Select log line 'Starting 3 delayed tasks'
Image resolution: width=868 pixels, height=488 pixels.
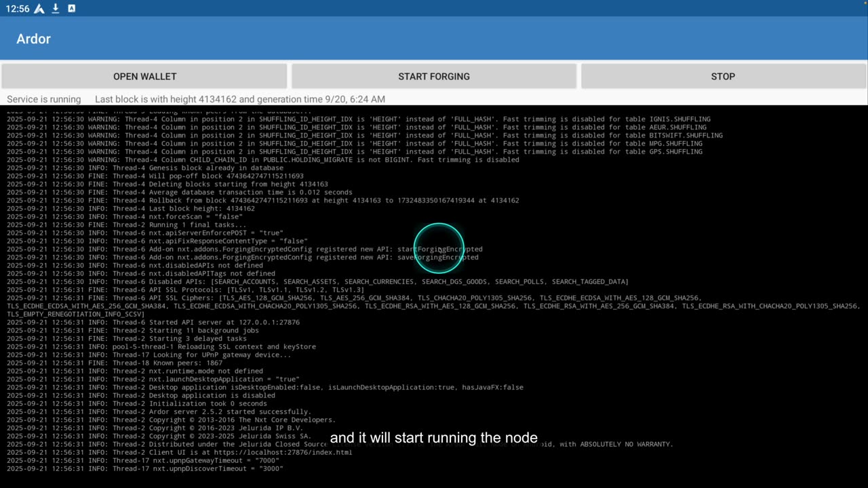[127, 339]
